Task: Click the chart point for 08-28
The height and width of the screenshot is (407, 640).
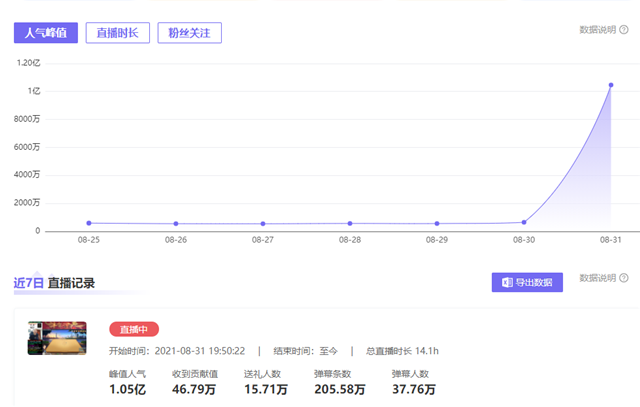Action: (x=350, y=223)
